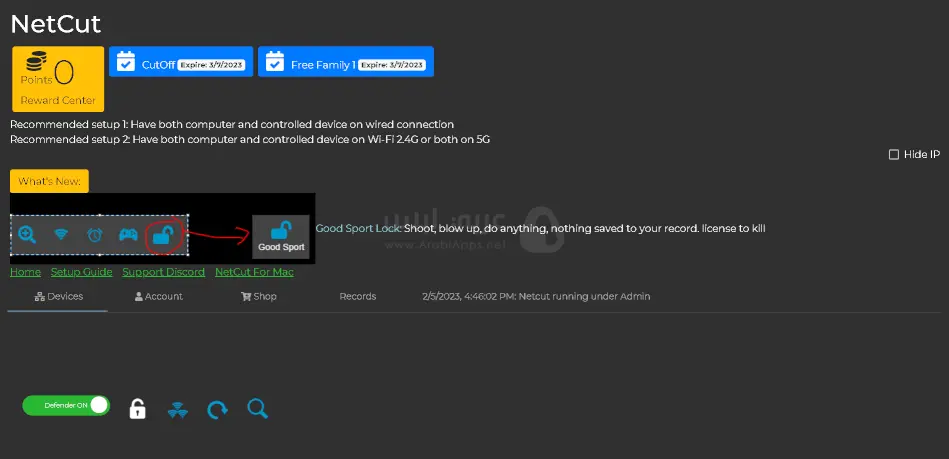The width and height of the screenshot is (949, 459).
Task: Click the blue magnifier search icon
Action: [257, 408]
